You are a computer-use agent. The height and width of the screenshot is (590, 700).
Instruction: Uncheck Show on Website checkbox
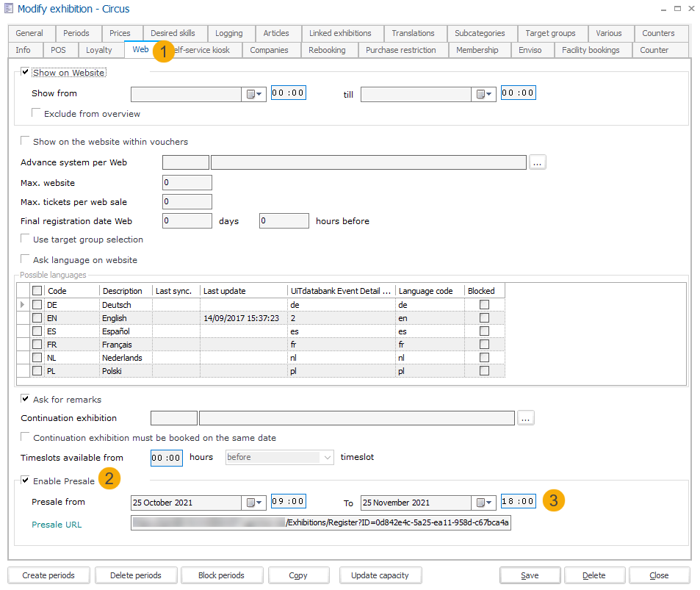coord(26,73)
